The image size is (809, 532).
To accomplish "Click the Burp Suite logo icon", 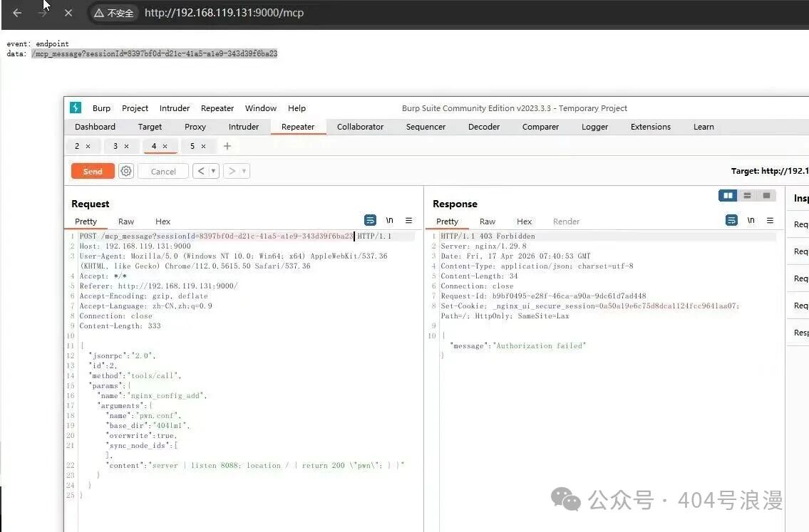I will (x=76, y=108).
